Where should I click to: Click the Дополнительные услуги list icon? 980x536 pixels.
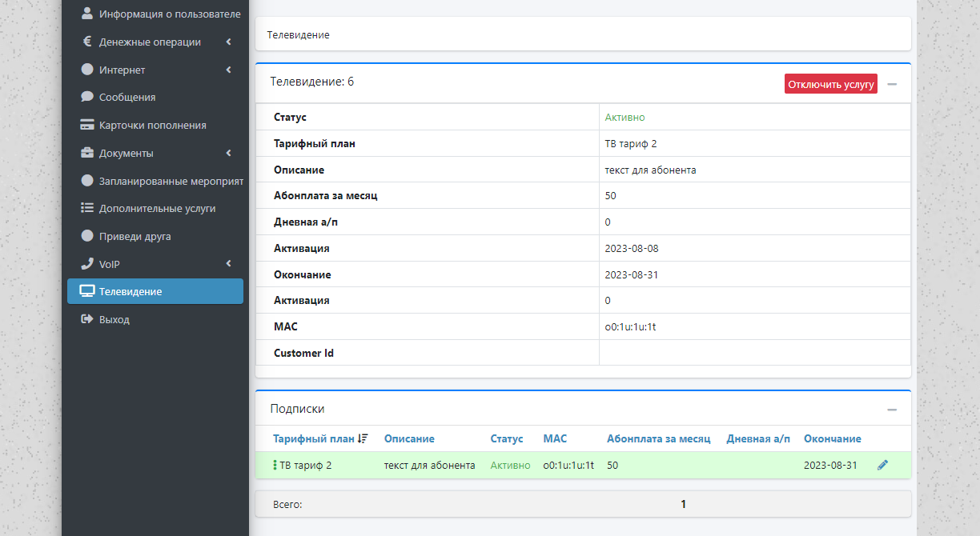[87, 208]
